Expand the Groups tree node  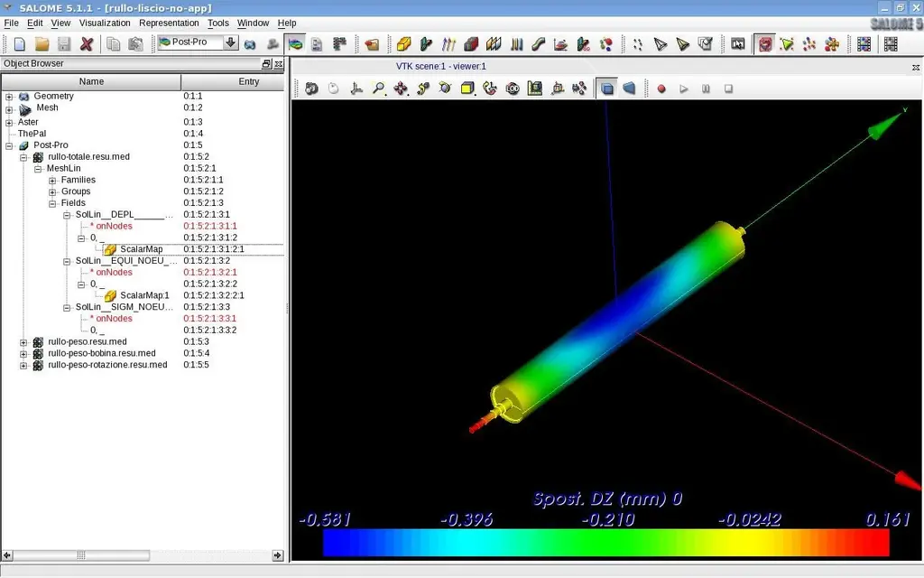tap(52, 192)
